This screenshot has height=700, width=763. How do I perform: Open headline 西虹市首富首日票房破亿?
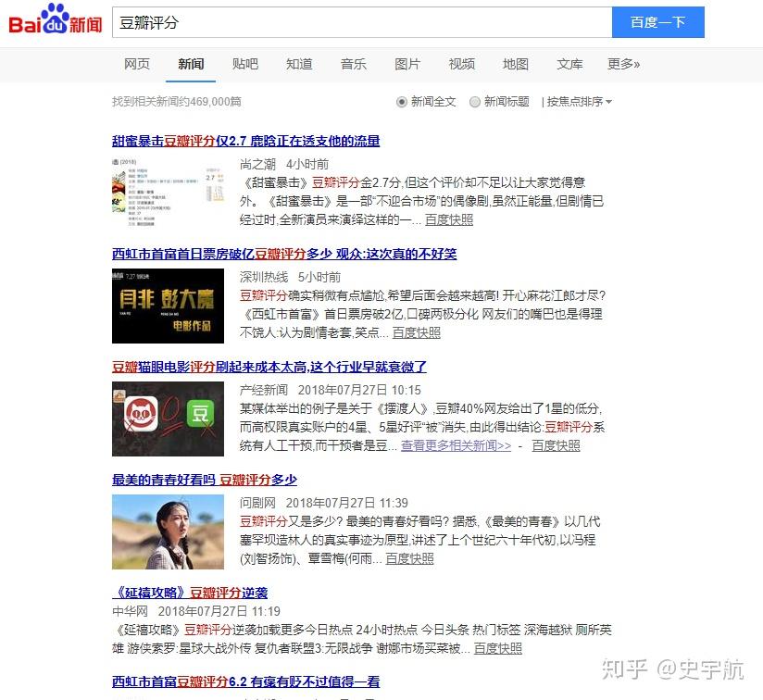coord(284,254)
